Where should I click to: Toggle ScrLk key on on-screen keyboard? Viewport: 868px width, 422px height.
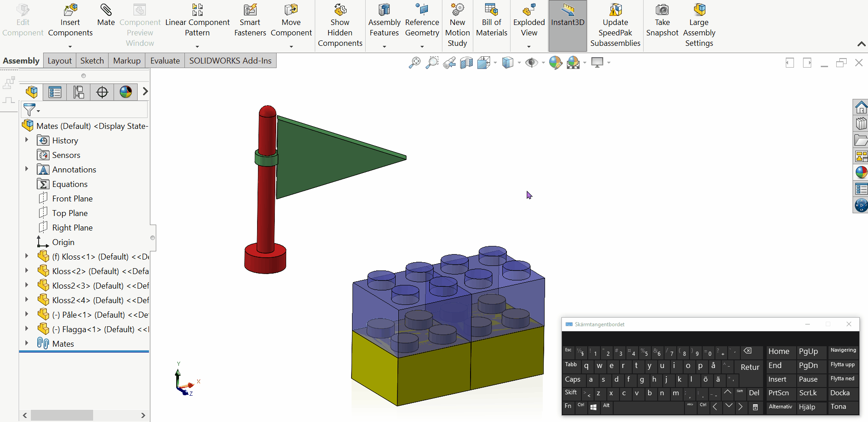(808, 393)
